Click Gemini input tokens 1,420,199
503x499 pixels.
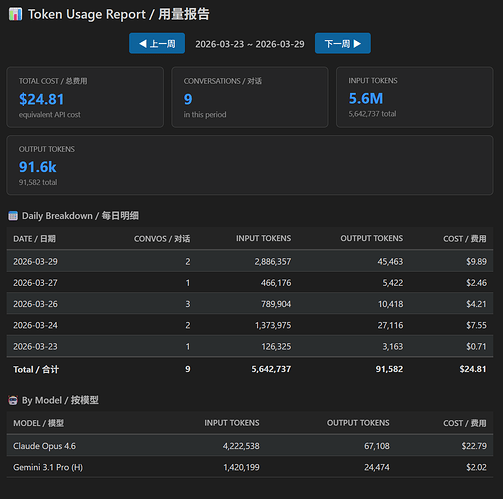tap(241, 467)
